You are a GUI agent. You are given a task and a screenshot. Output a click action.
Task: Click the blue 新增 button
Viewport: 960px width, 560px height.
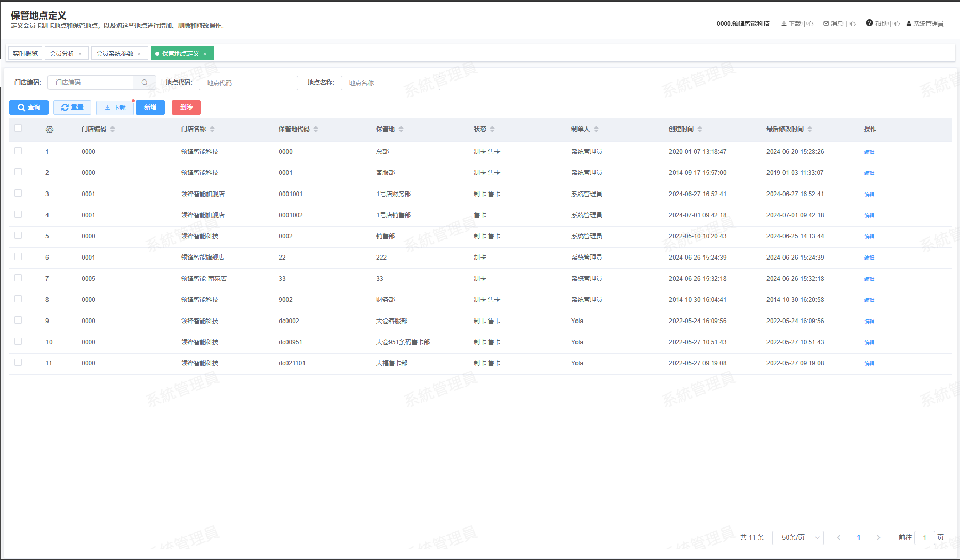pyautogui.click(x=150, y=107)
